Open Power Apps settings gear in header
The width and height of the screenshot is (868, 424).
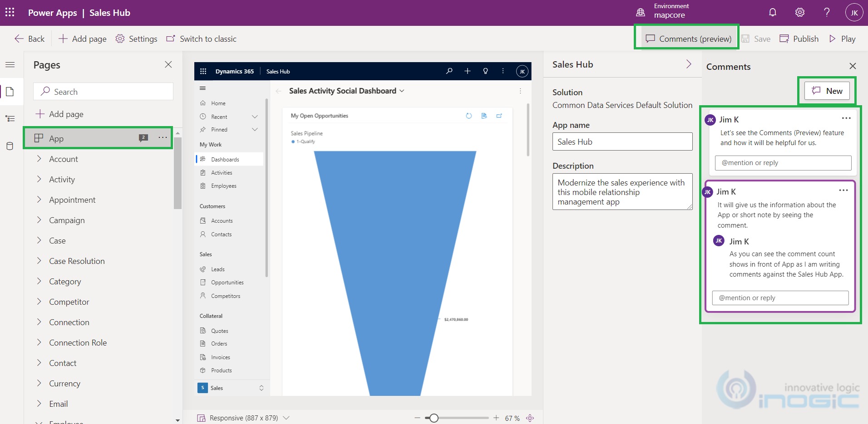[x=800, y=12]
